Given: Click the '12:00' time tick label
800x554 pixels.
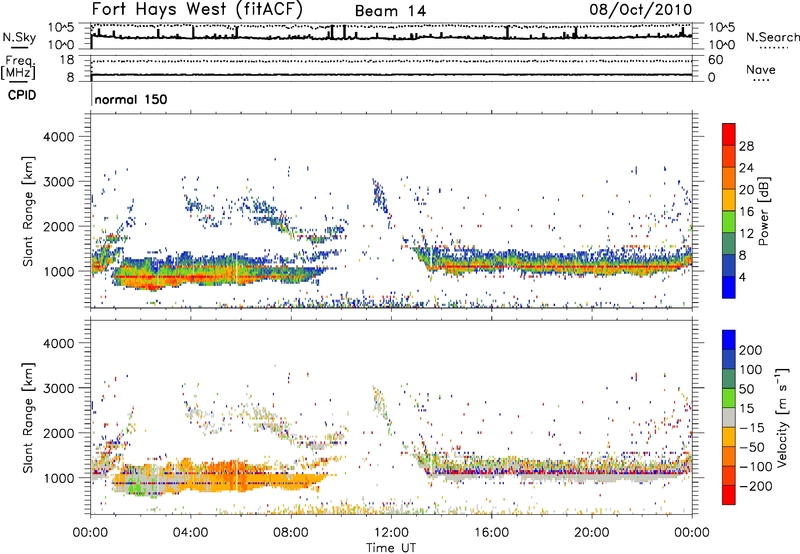Looking at the screenshot, I should (x=391, y=533).
